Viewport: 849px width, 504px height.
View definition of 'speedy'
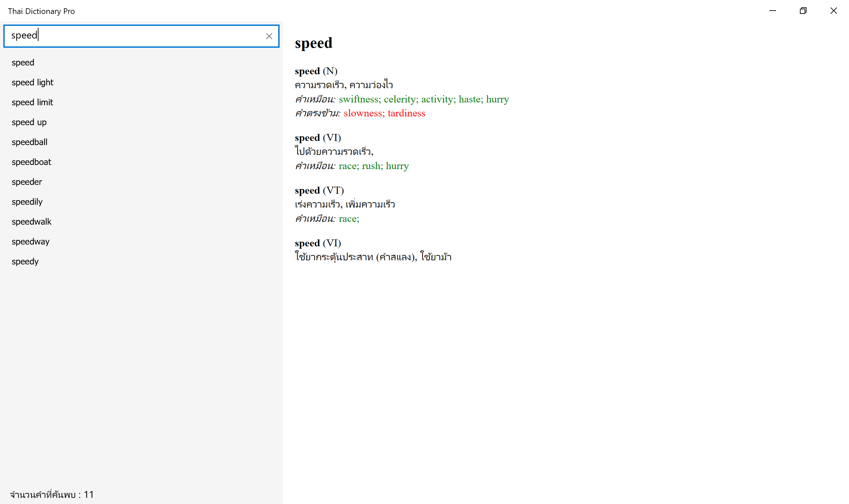(25, 262)
